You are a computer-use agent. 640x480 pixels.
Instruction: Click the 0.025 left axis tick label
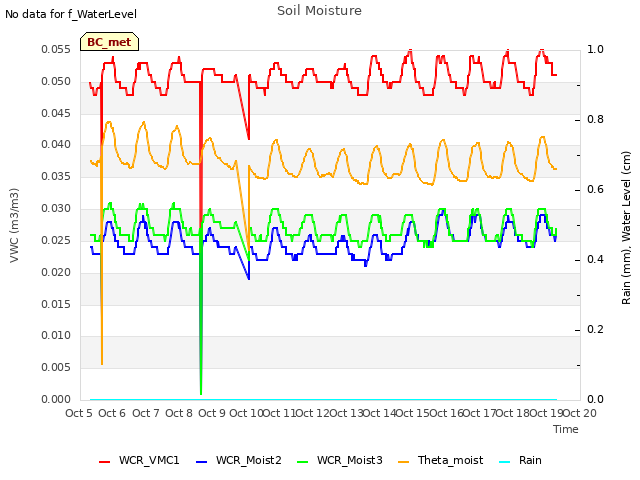[56, 240]
